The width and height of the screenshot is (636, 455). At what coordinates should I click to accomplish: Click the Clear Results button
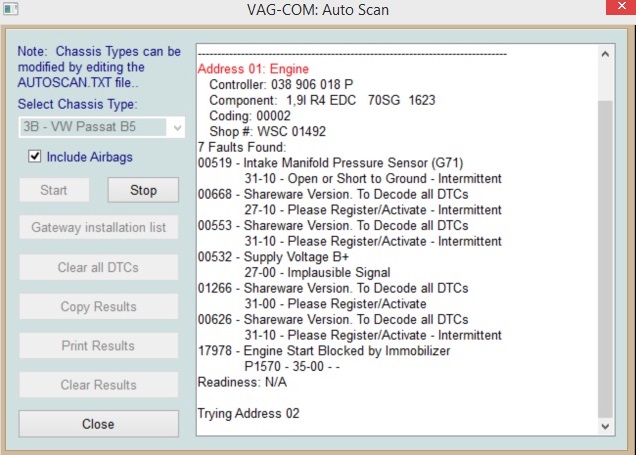tap(98, 385)
